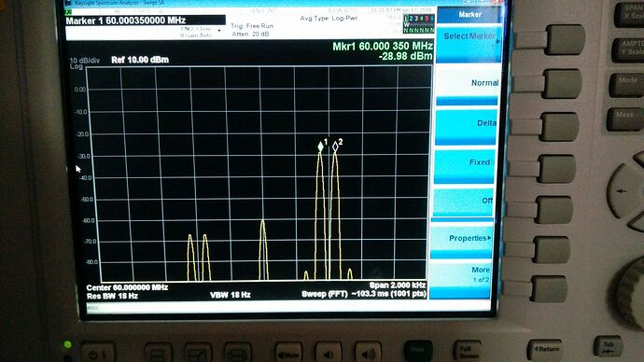Click the Help button
Screen dimensions: 644x362
coord(418,350)
